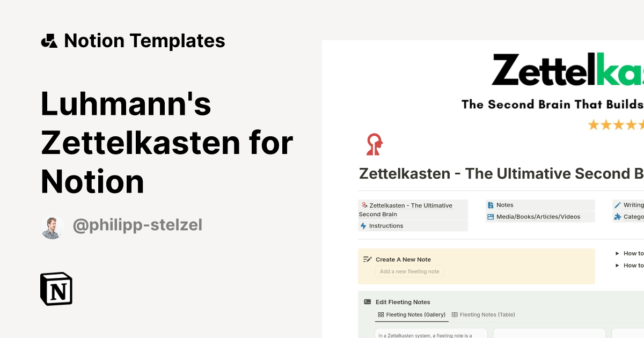
Task: Click the Media/Books/Articles/Videos page icon
Action: pos(491,216)
